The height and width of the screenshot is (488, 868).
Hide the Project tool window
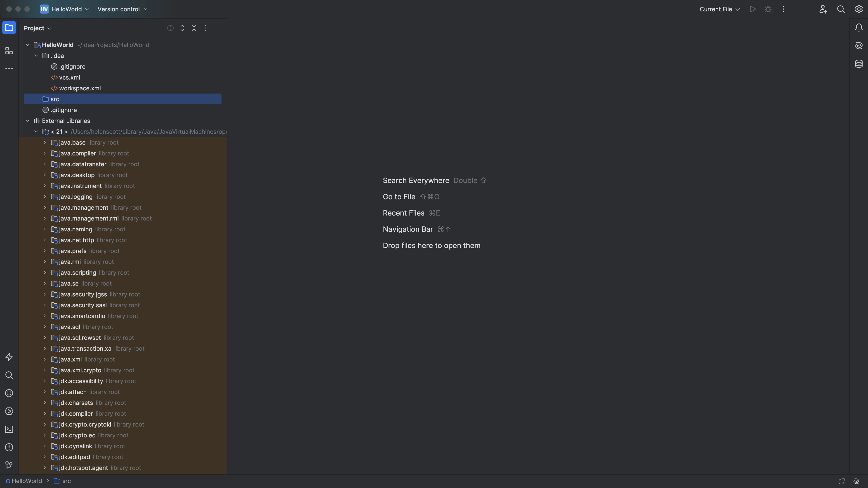pos(217,28)
